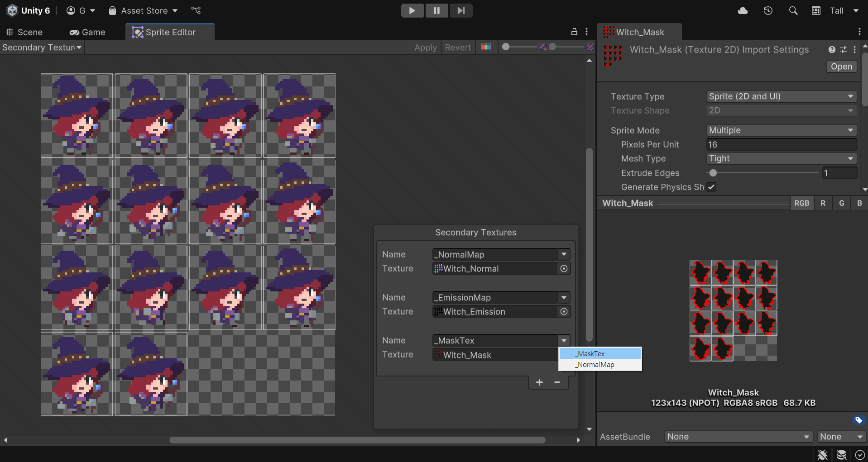The image size is (868, 462).
Task: Open Unity Cloud services icon
Action: tap(743, 10)
